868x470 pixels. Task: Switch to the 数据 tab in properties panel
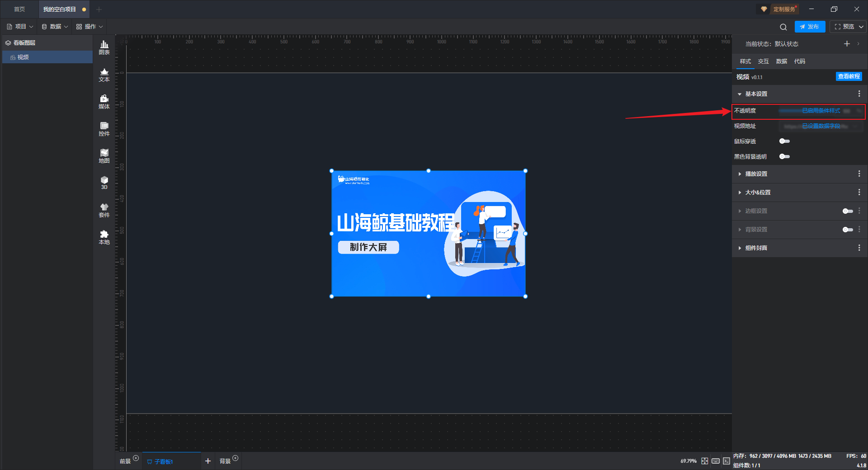click(x=781, y=61)
